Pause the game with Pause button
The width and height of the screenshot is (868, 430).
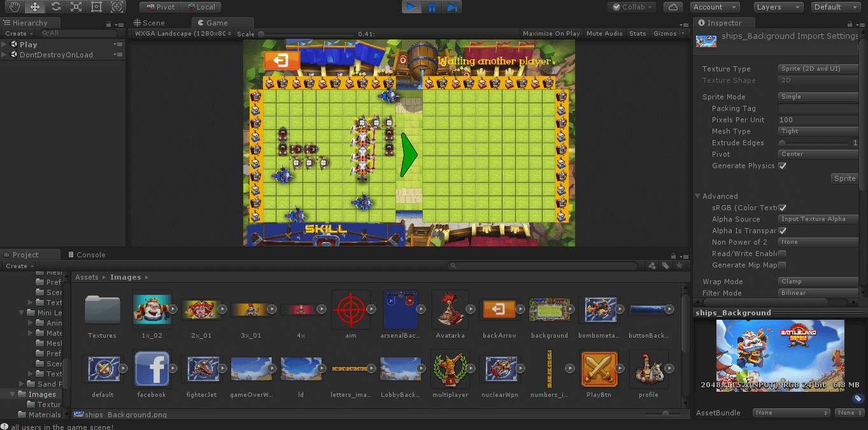tap(432, 7)
